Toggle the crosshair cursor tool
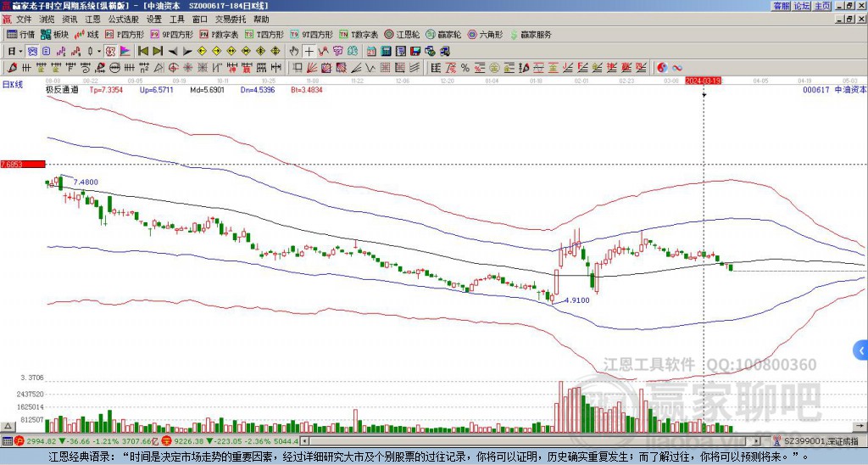This screenshot has height=465, width=868. pyautogui.click(x=309, y=51)
